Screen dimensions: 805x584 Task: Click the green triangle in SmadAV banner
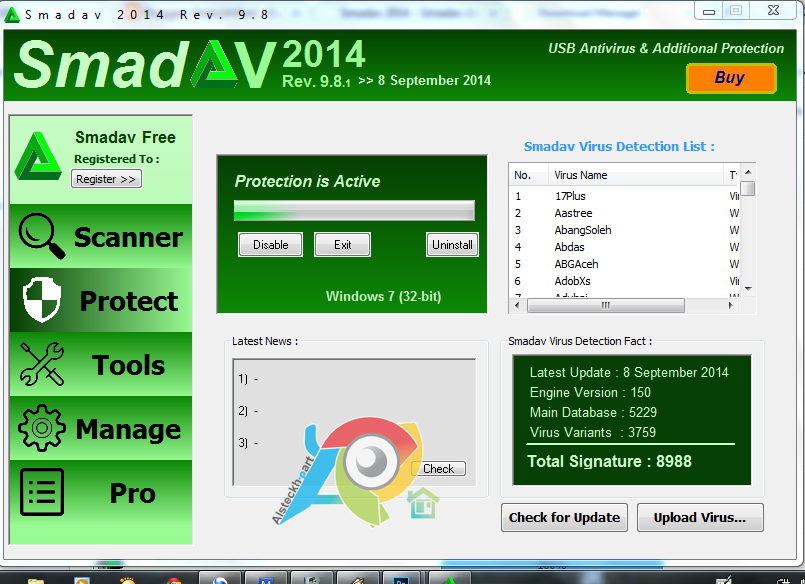(x=215, y=64)
